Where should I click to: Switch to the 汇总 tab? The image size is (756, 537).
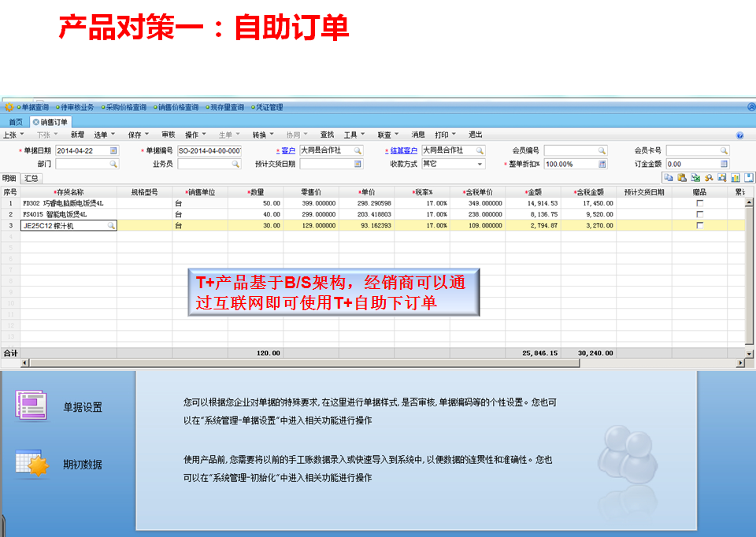31,179
